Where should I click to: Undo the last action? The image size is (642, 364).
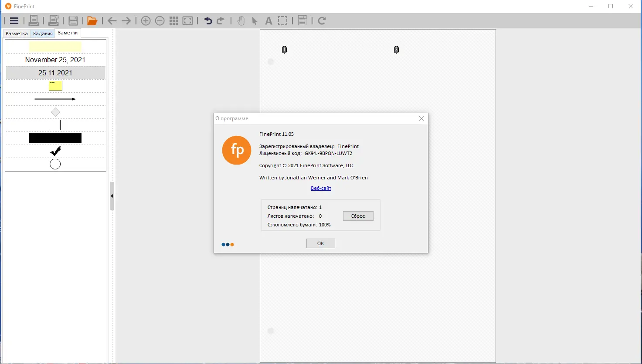tap(207, 20)
